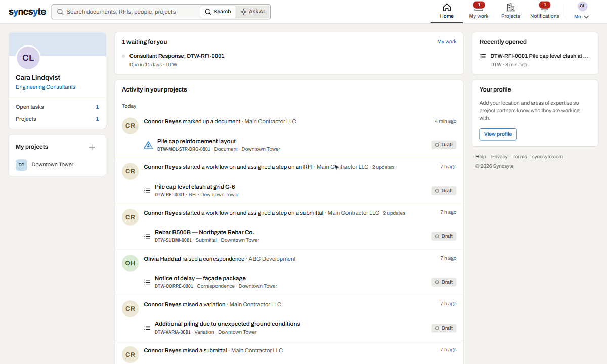The height and width of the screenshot is (364, 607).
Task: Click the list icon beside Pile cap level clash
Action: (147, 191)
